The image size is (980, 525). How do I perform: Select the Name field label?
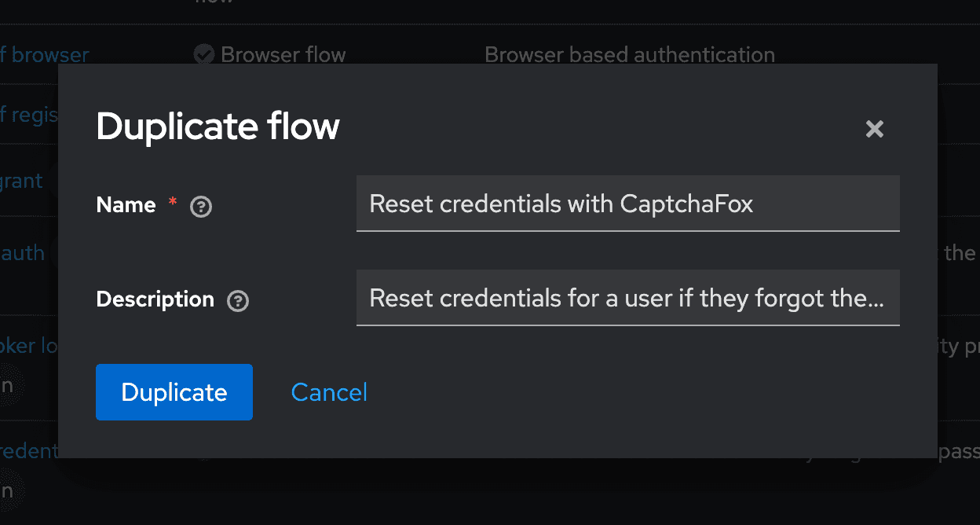tap(126, 205)
